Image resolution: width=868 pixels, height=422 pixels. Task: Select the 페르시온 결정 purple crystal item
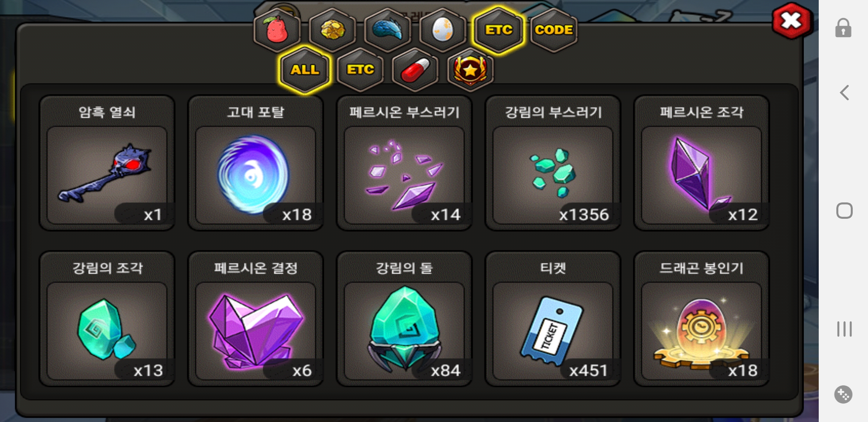(x=255, y=319)
